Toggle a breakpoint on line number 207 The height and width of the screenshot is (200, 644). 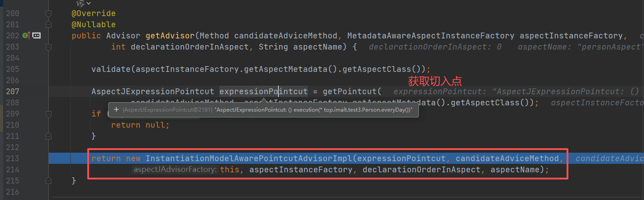point(13,92)
